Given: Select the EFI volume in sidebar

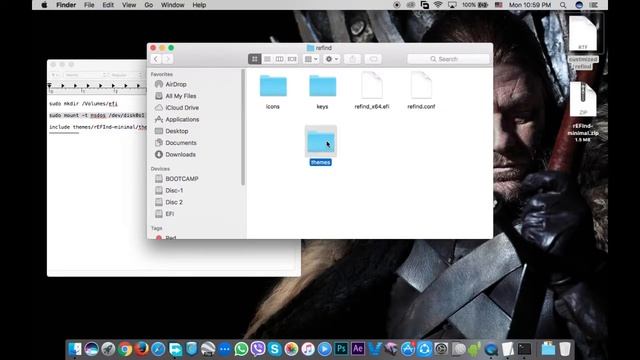Looking at the screenshot, I should [x=170, y=214].
